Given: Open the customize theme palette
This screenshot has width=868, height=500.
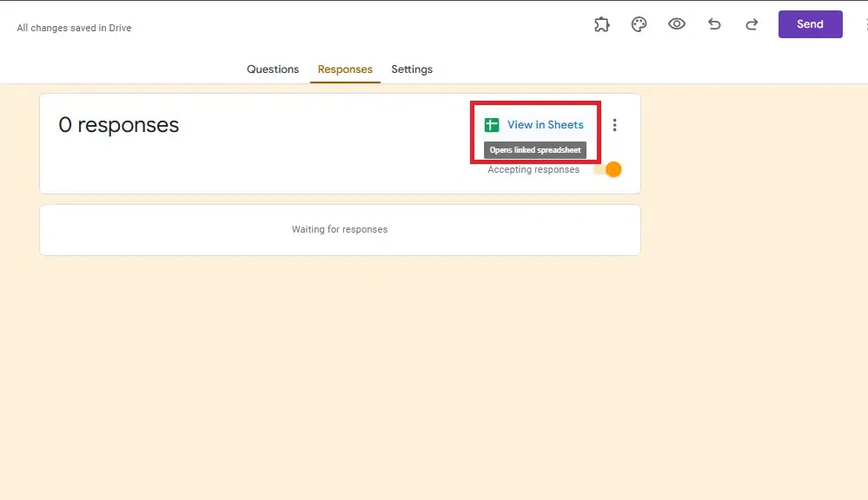Looking at the screenshot, I should pos(639,24).
